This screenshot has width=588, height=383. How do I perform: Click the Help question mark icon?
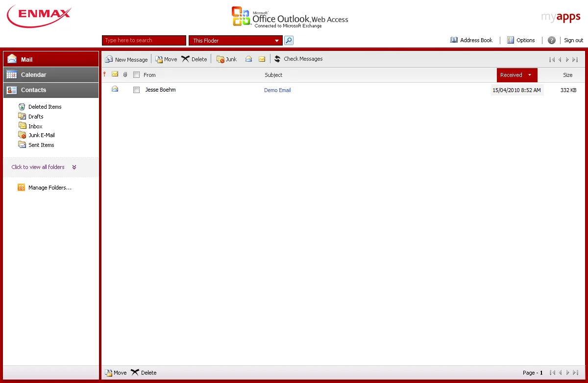552,40
